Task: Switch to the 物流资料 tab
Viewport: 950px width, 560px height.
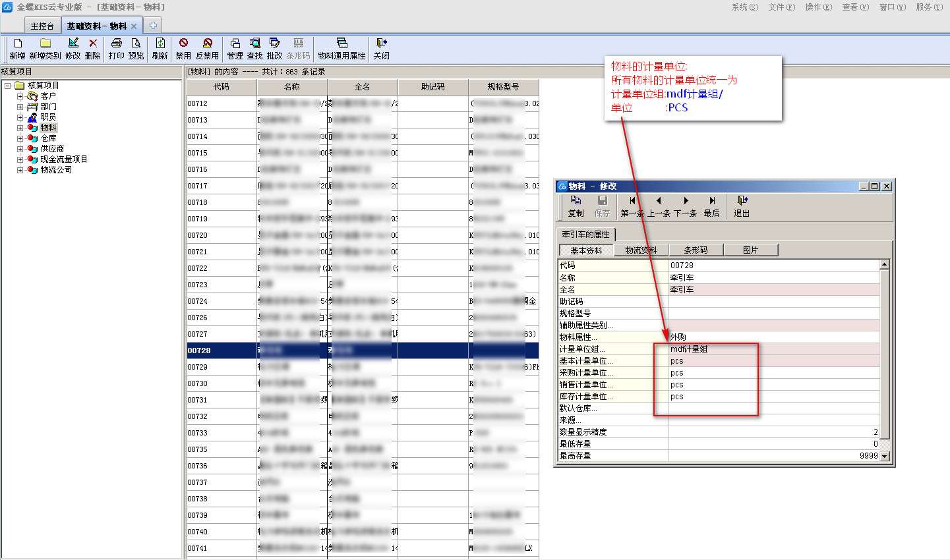Action: coord(641,250)
